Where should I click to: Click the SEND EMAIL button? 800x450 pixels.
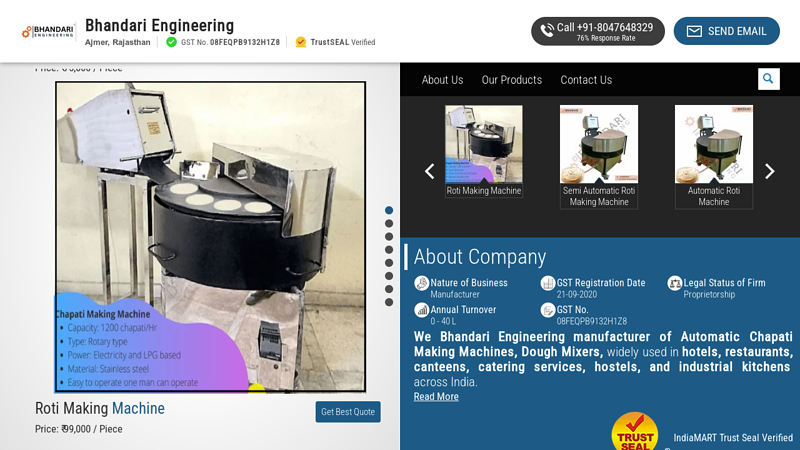pos(727,31)
